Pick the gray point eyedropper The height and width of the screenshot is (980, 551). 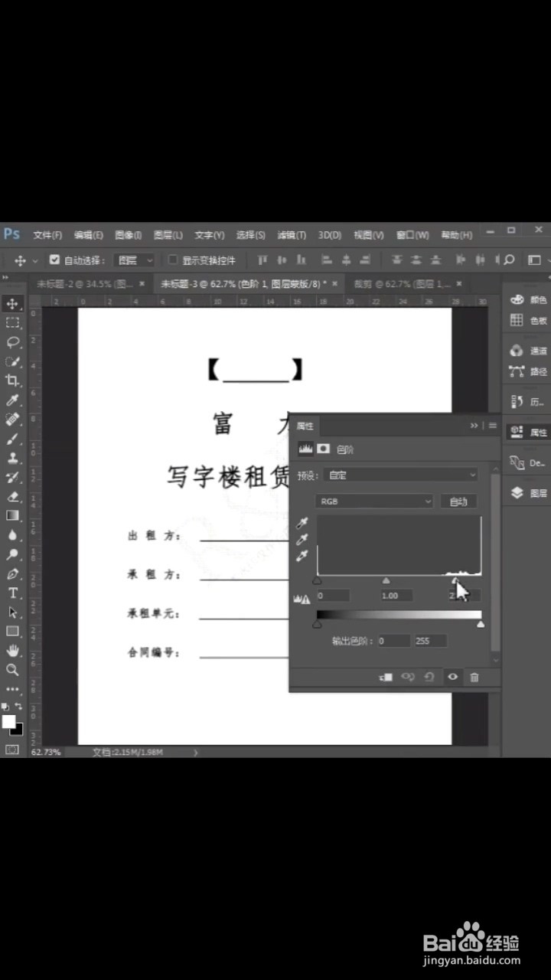tap(302, 540)
